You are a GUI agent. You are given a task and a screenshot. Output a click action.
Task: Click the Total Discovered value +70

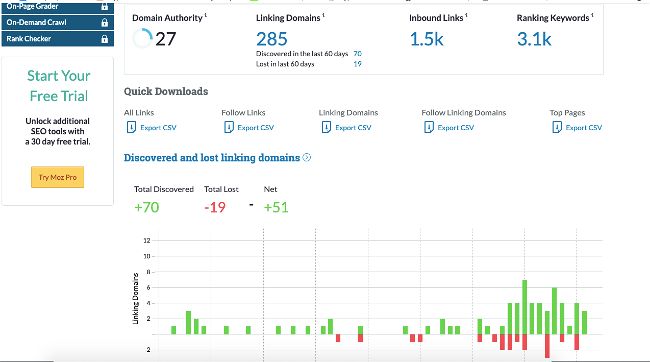[147, 207]
